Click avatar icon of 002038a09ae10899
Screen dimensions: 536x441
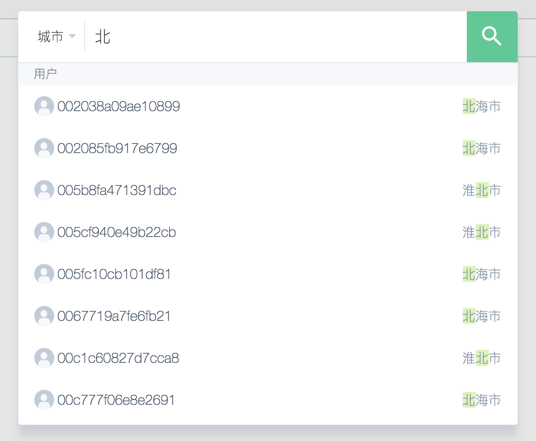tap(44, 106)
